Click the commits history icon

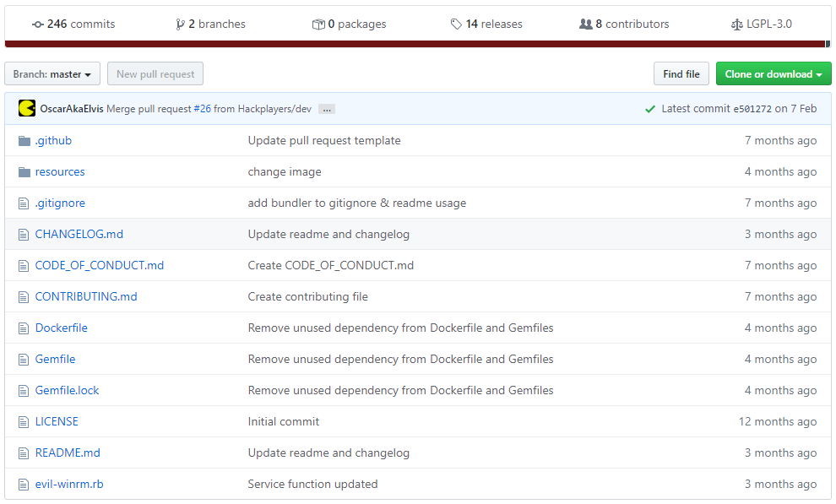37,24
